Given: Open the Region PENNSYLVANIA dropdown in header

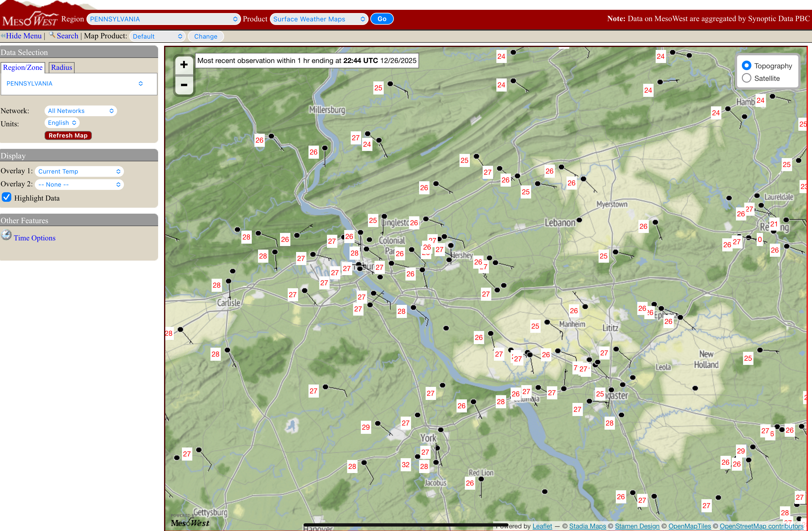Looking at the screenshot, I should pyautogui.click(x=163, y=19).
